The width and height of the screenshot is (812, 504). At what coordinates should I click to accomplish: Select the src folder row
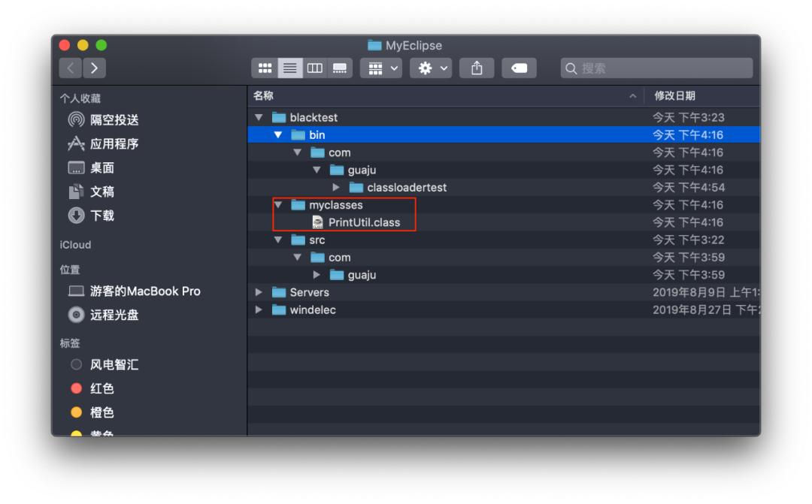504,240
